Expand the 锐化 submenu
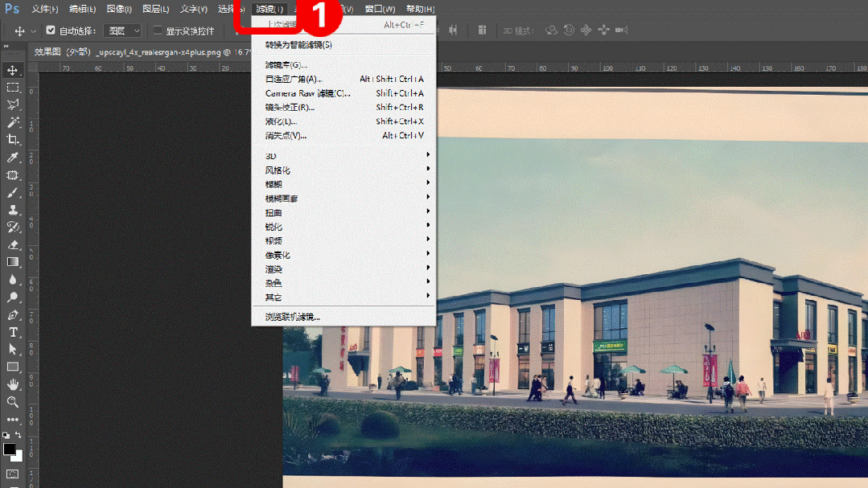Viewport: 868px width, 488px height. (x=343, y=226)
